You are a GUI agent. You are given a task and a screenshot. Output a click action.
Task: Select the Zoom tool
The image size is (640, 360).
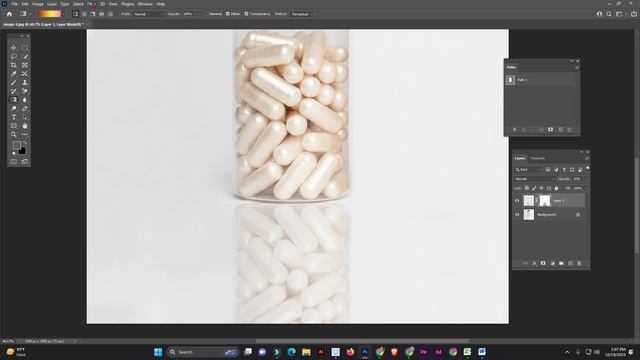click(13, 134)
